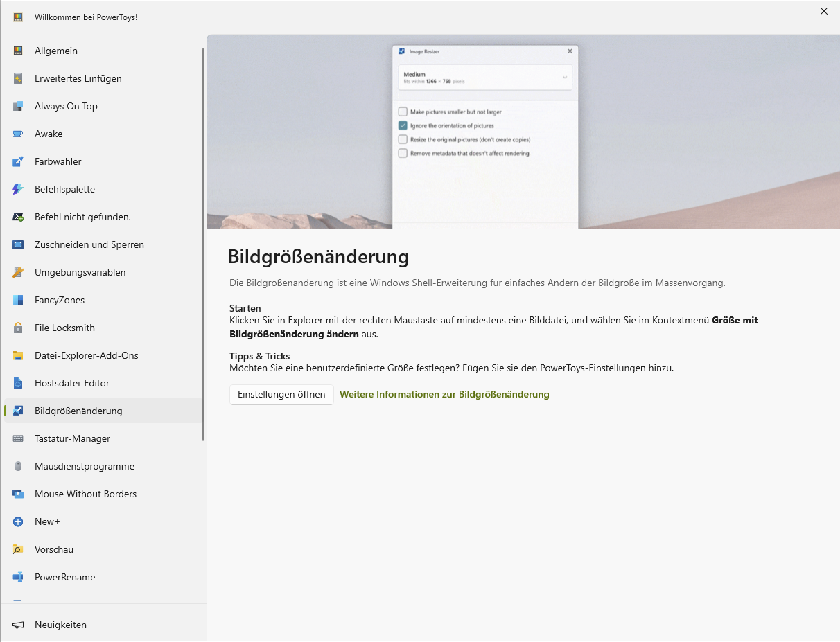Click the FancyZones layout icon
The image size is (840, 642).
18,300
